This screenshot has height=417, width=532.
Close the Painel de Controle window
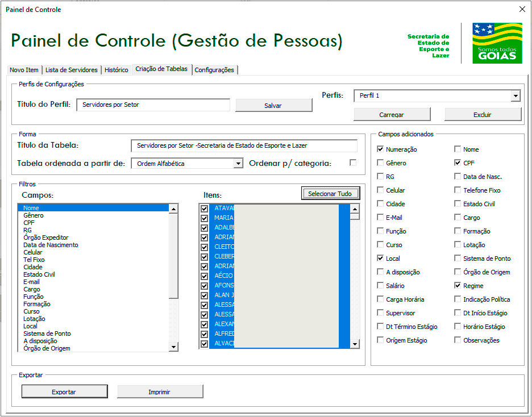point(522,10)
